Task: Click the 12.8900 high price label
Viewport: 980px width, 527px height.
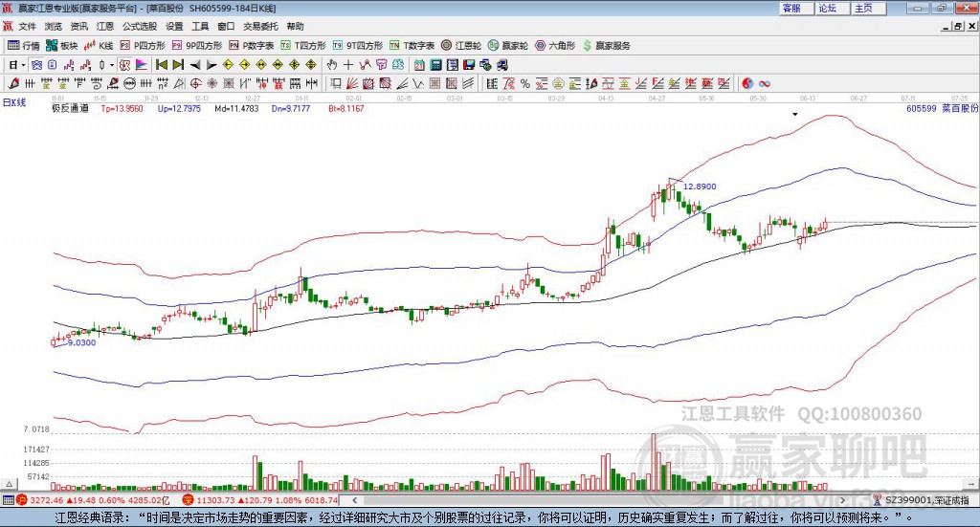Action: [x=700, y=187]
